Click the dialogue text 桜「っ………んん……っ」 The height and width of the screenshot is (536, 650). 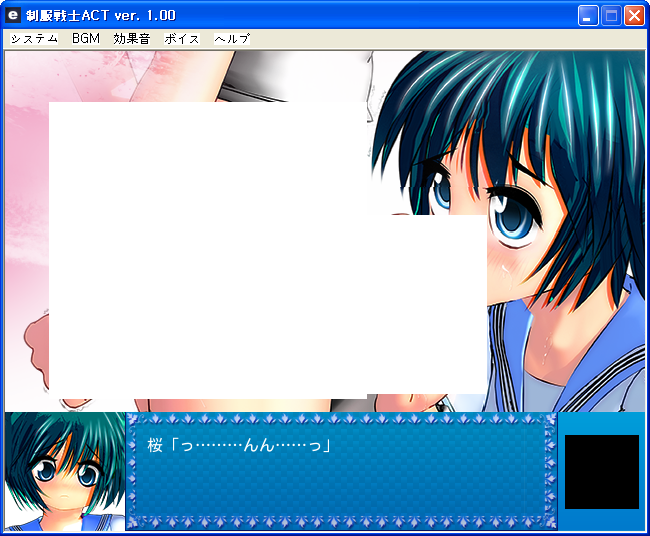pyautogui.click(x=239, y=446)
